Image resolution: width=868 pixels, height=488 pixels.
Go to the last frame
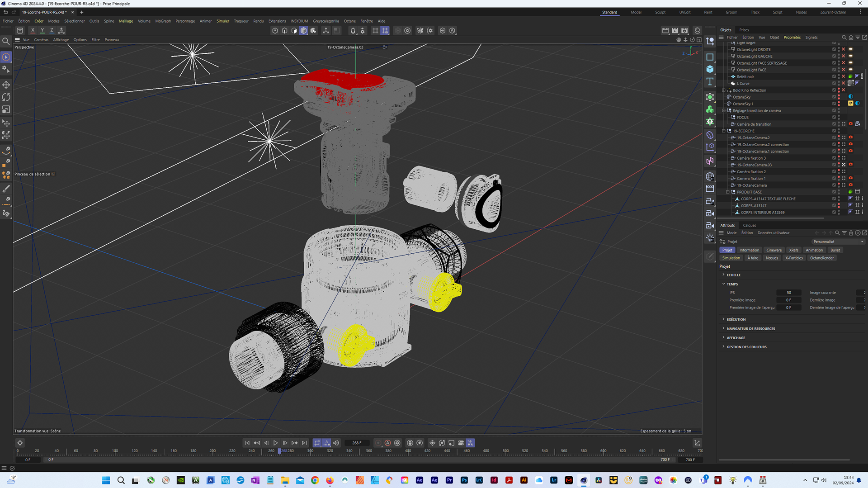tap(304, 443)
